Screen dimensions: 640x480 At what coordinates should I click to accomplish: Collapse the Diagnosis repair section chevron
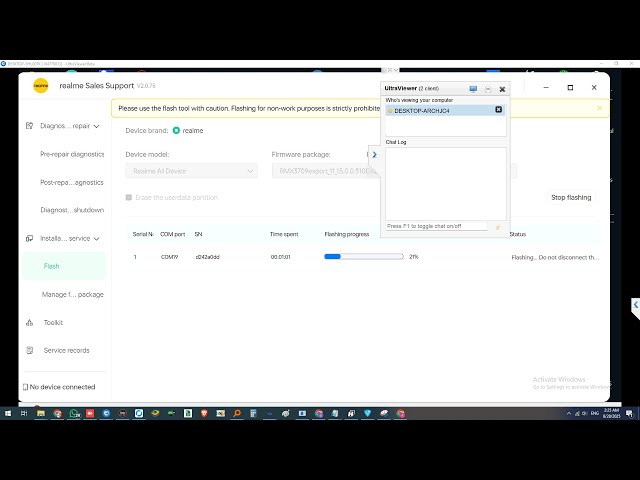96,126
